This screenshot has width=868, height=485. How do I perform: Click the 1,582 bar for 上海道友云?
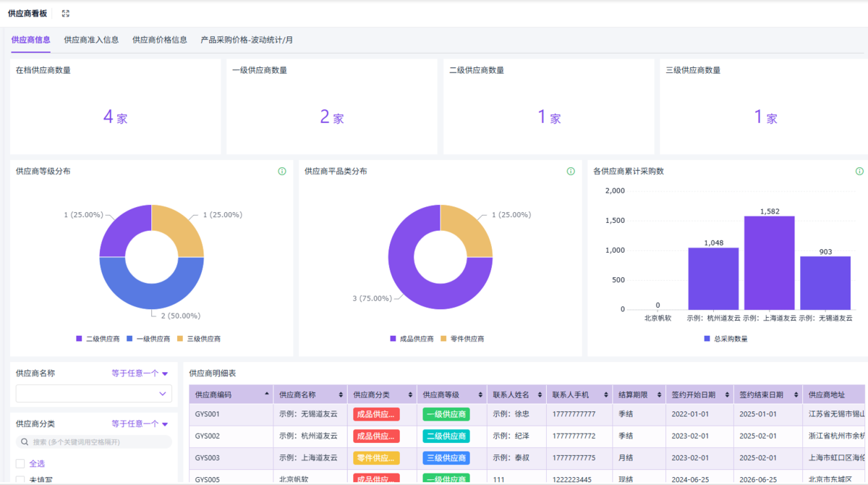[x=769, y=263]
